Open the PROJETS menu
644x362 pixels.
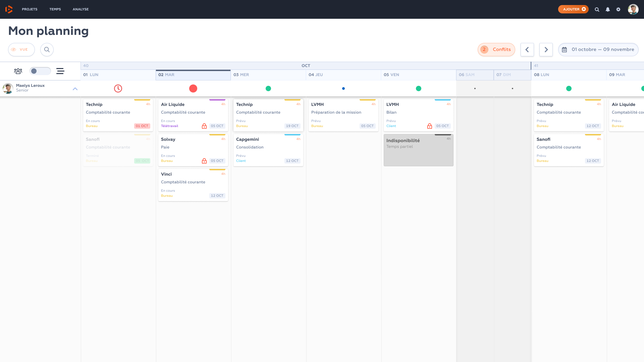pos(30,9)
